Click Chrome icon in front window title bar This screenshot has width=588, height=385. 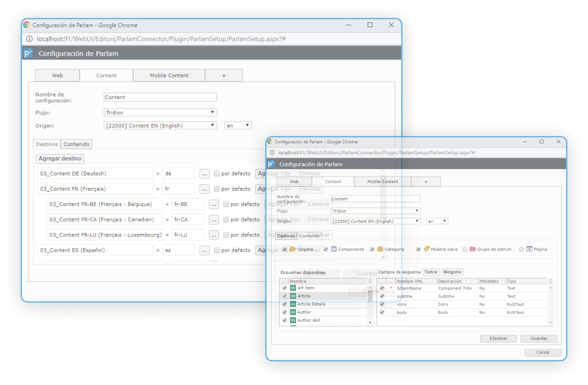pyautogui.click(x=270, y=141)
